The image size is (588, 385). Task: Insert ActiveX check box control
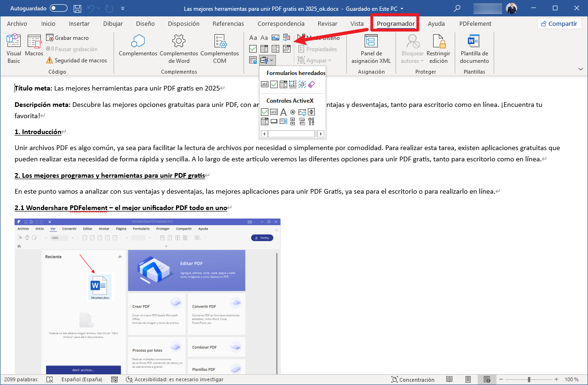pyautogui.click(x=265, y=112)
